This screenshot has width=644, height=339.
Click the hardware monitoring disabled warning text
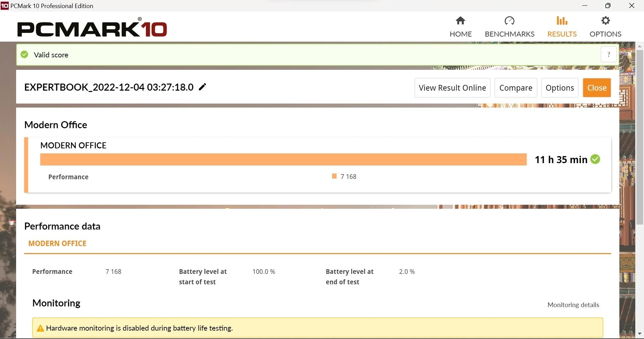pyautogui.click(x=140, y=328)
